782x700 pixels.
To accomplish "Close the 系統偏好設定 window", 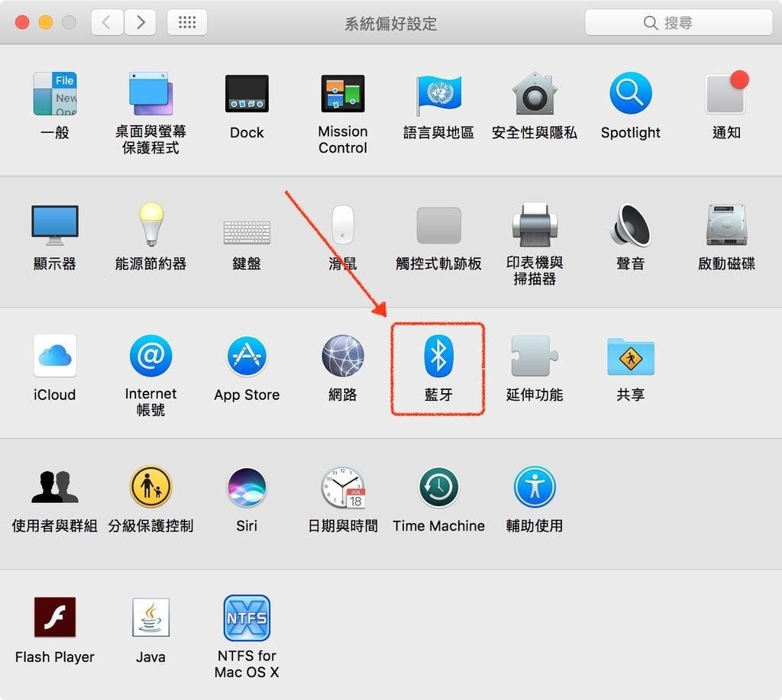I will click(22, 22).
